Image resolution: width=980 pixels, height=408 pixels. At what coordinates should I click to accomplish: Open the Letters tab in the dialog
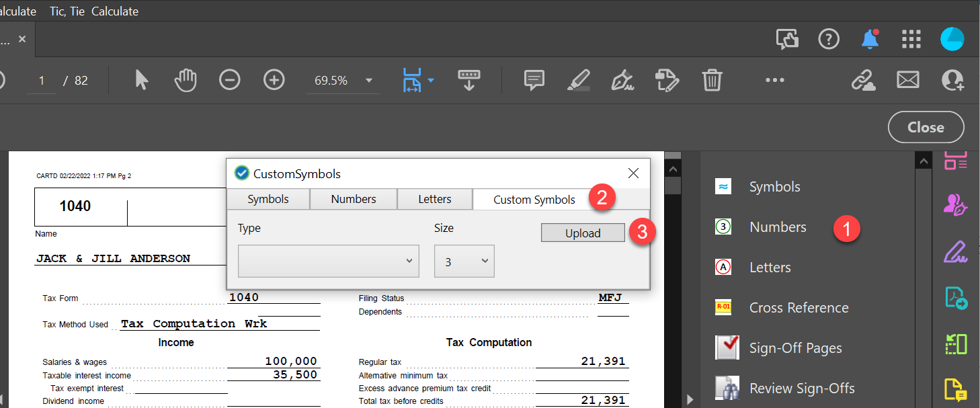(434, 199)
